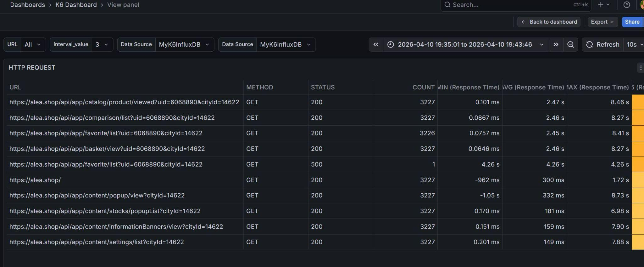Click the 6.98 s max value
Screen dimensions: 644x267
pyautogui.click(x=620, y=211)
